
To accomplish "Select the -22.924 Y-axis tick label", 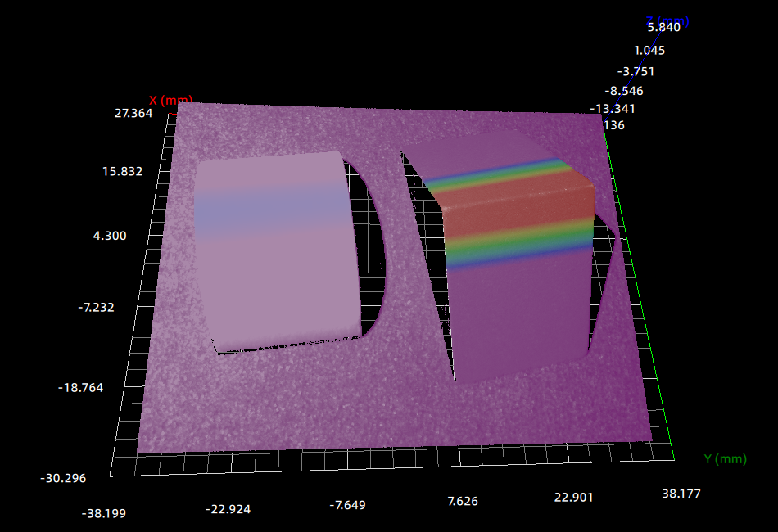I will tap(228, 509).
